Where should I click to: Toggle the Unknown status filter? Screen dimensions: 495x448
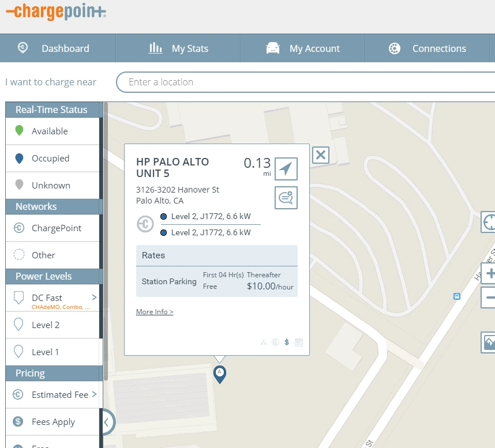click(x=52, y=186)
